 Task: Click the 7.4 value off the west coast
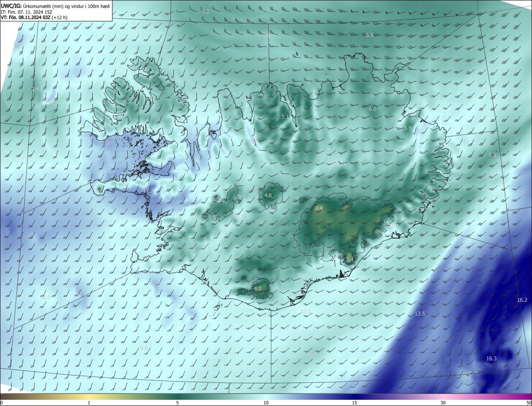click(35, 89)
